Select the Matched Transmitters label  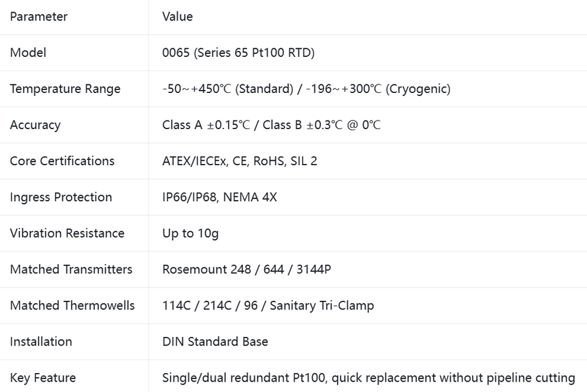point(71,269)
